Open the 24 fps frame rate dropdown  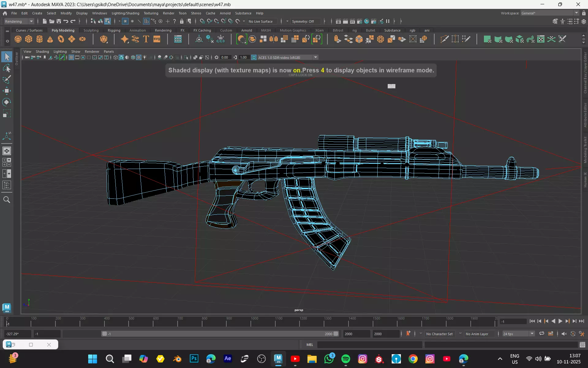pyautogui.click(x=518, y=334)
